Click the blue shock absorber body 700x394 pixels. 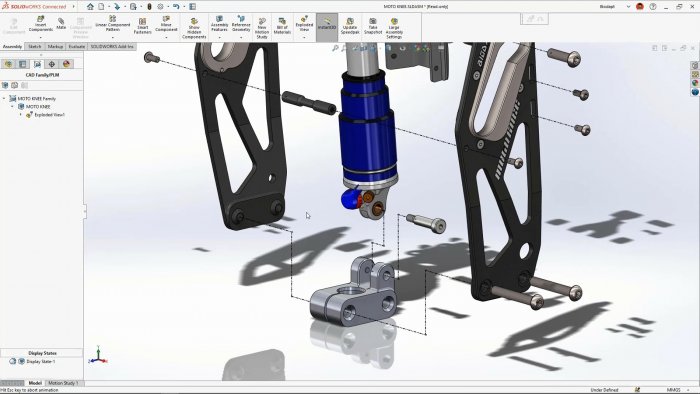click(x=367, y=129)
